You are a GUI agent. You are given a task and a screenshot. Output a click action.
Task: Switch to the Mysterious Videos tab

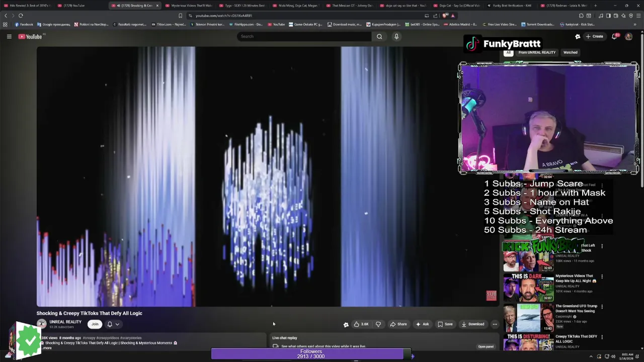(x=189, y=6)
